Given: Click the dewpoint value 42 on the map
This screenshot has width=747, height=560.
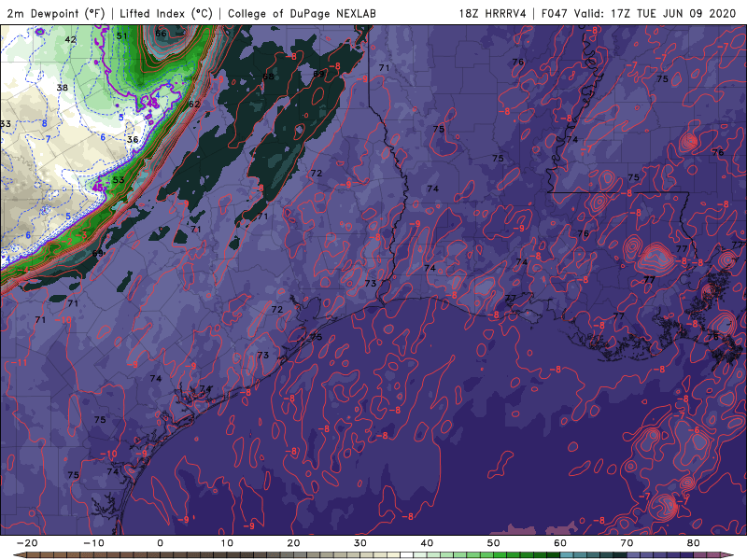Looking at the screenshot, I should tap(71, 39).
